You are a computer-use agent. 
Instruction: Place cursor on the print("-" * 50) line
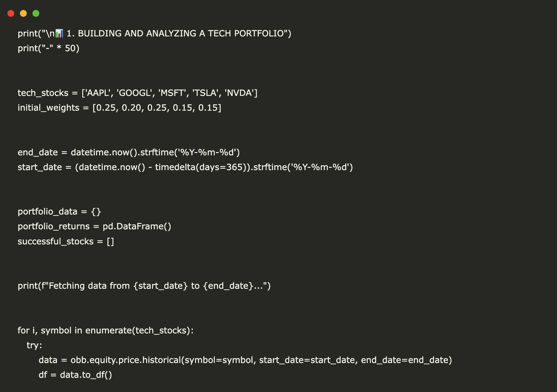(48, 48)
